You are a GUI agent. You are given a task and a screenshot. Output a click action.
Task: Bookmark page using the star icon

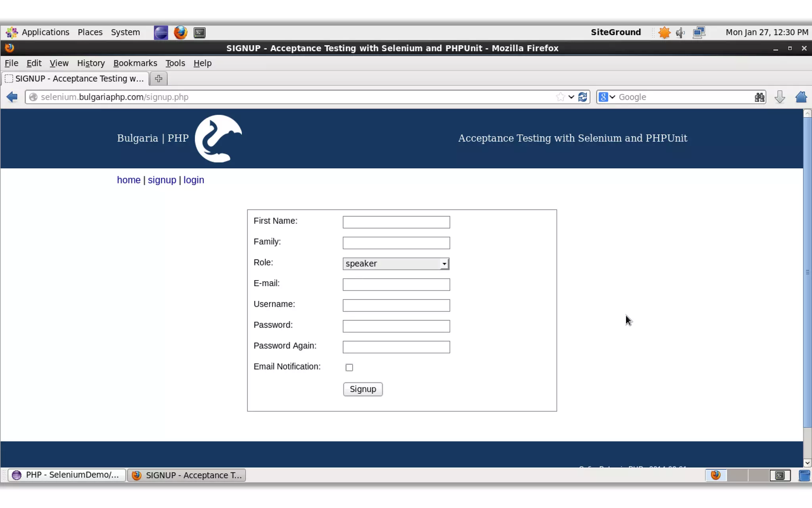(560, 97)
